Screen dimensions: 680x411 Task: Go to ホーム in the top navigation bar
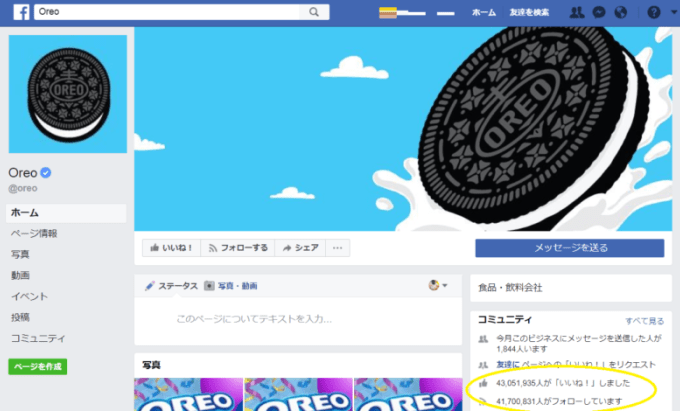484,13
